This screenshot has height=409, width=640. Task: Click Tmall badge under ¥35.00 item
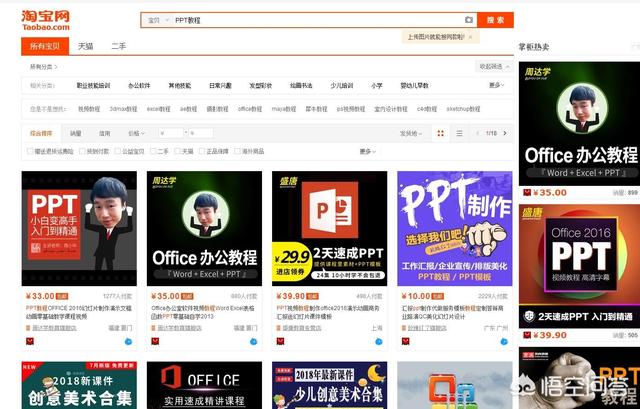(x=155, y=341)
